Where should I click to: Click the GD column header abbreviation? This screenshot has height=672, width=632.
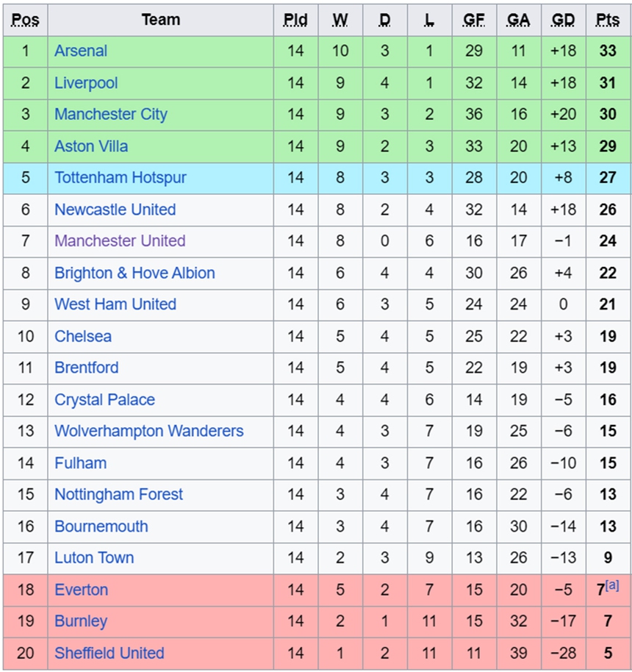click(x=563, y=20)
